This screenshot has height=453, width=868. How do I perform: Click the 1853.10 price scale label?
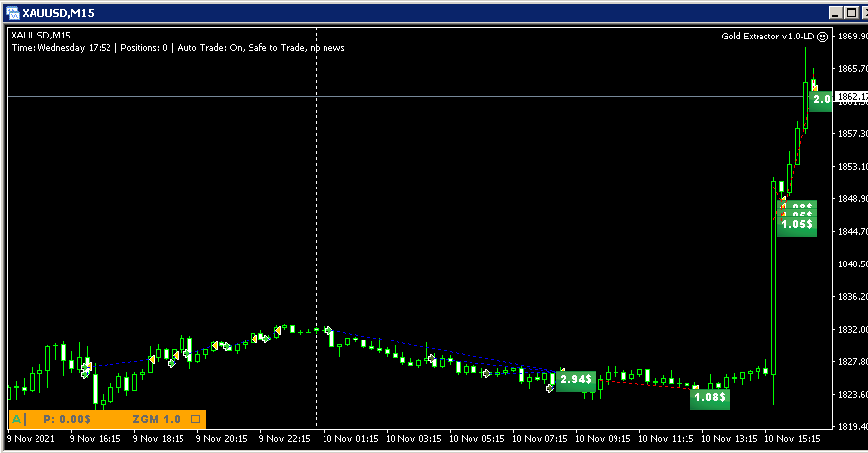click(x=853, y=166)
